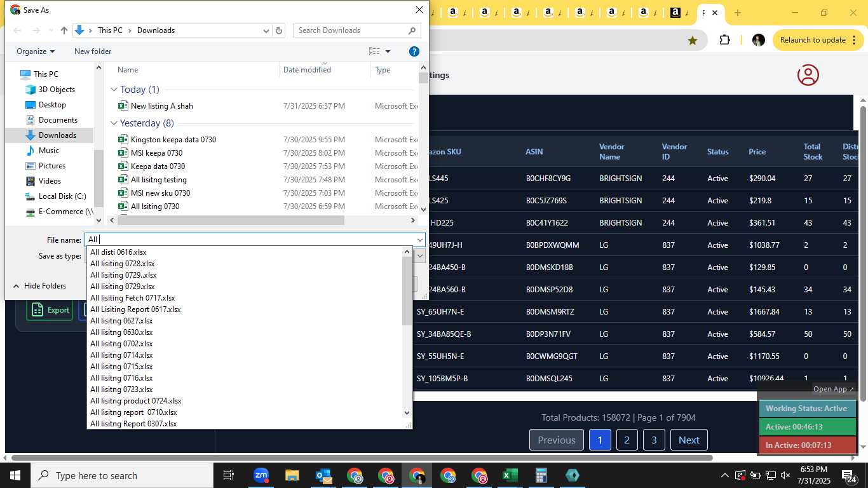868x488 pixels.
Task: Open Chrome extensions puzzle icon
Action: coord(724,40)
